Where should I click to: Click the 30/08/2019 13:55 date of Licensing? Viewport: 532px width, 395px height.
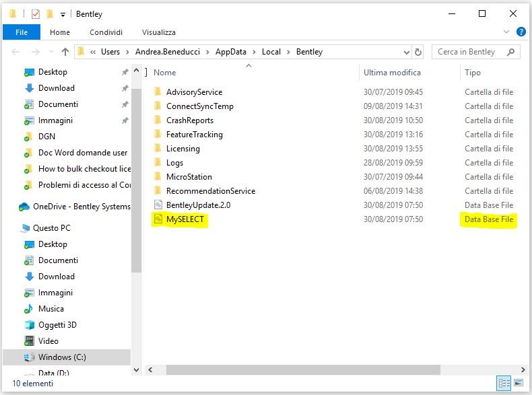[393, 149]
